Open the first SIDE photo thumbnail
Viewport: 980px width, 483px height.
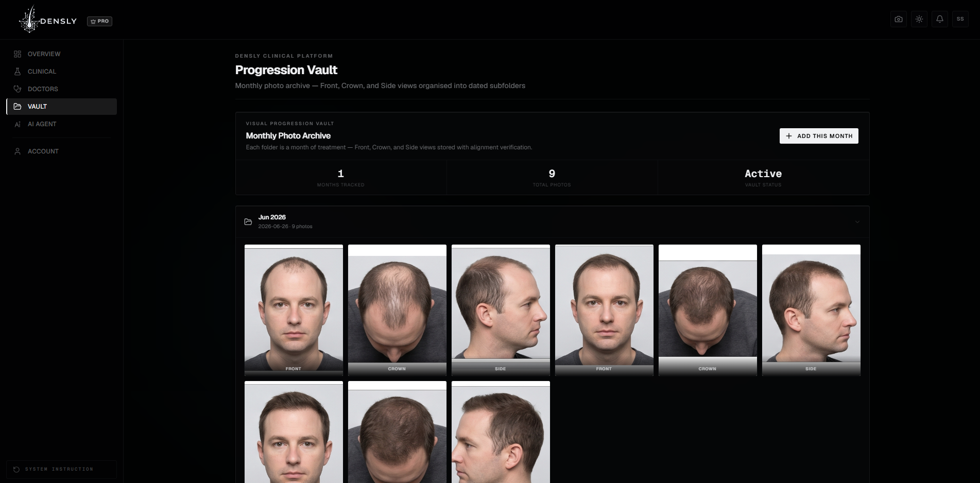501,310
